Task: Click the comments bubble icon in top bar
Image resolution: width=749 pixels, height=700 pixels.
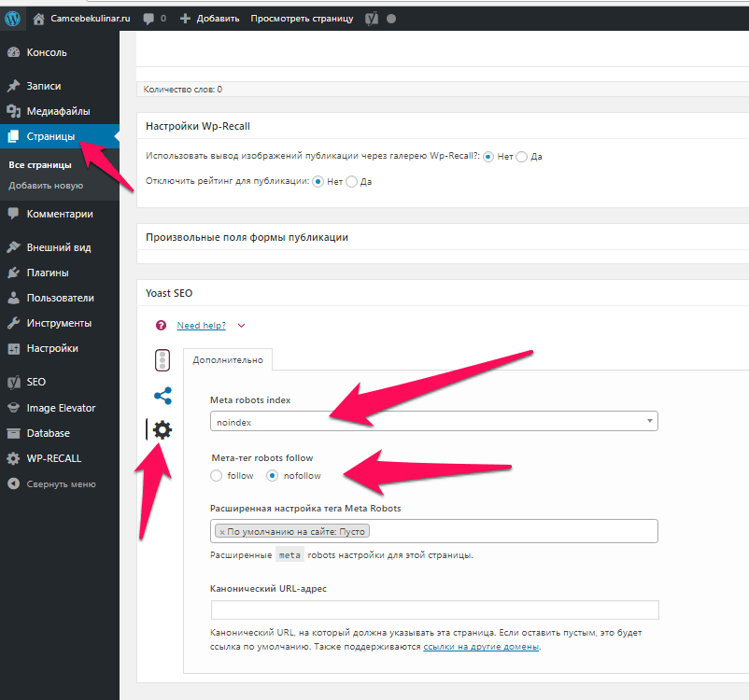Action: [149, 18]
